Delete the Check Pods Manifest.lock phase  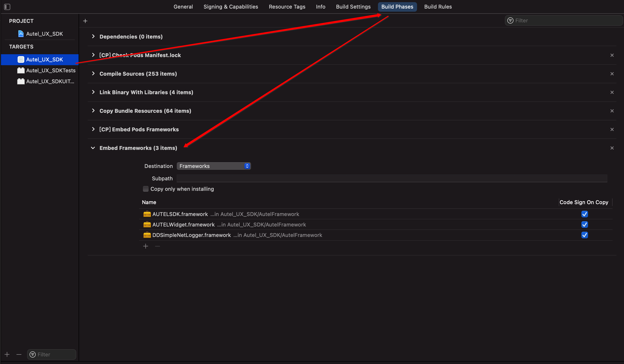612,55
